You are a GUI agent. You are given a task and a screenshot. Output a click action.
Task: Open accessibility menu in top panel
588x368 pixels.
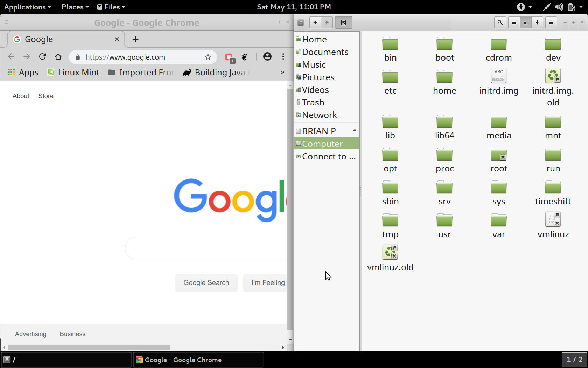[x=524, y=7]
